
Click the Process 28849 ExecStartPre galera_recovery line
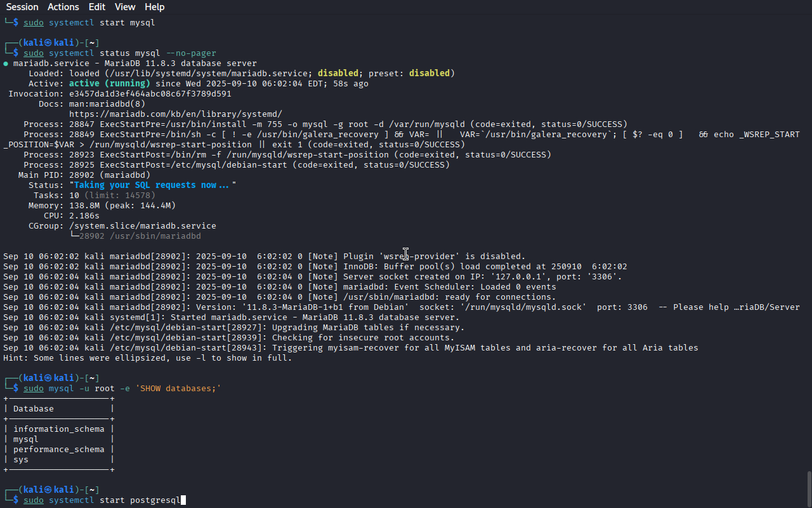tap(402, 140)
